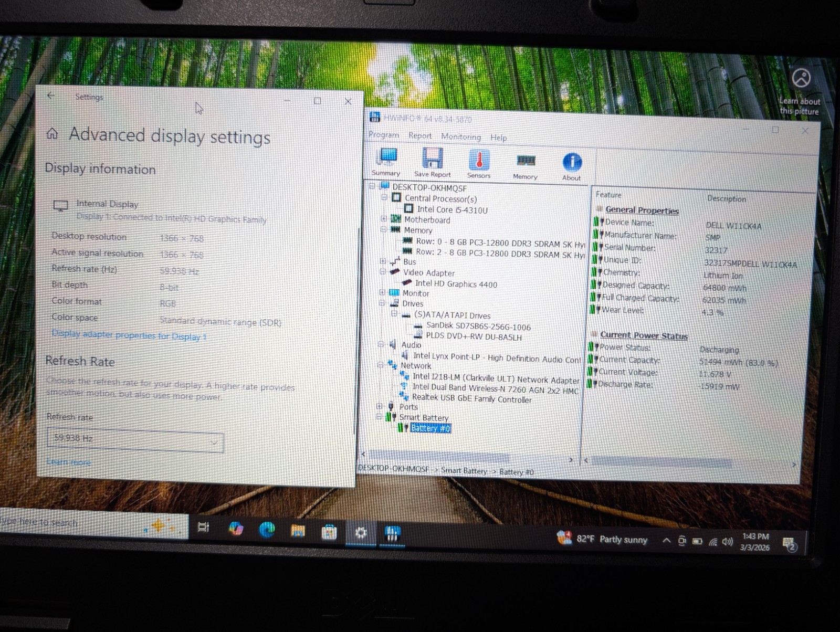Collapse the (S)ATA/ATAPI Drives node

click(394, 313)
